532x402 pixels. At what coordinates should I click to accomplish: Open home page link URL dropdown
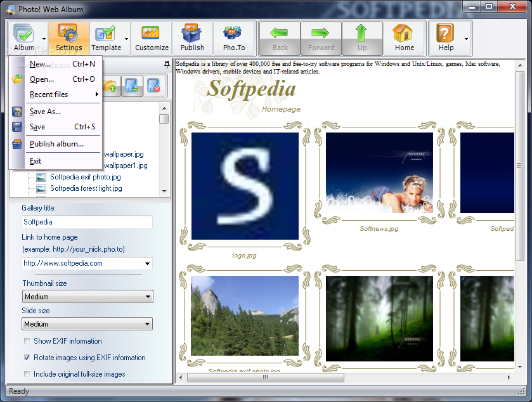(147, 264)
